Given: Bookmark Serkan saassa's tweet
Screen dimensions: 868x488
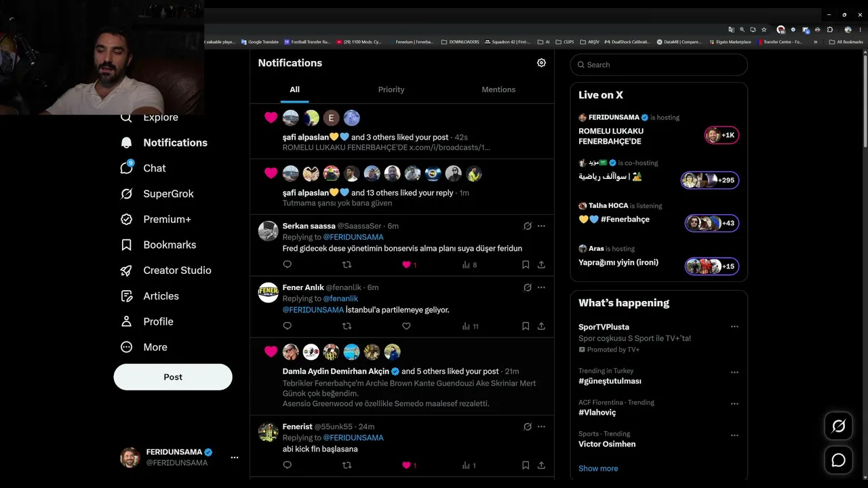Looking at the screenshot, I should 526,265.
